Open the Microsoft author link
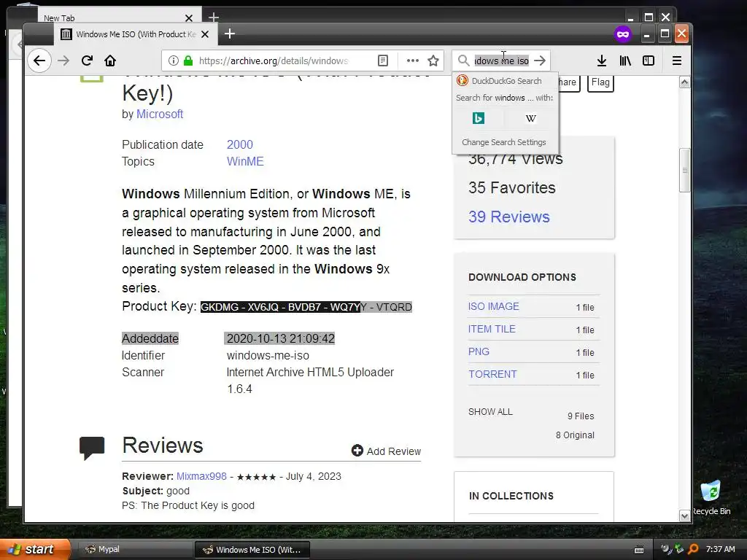The width and height of the screenshot is (747, 560). coord(160,114)
